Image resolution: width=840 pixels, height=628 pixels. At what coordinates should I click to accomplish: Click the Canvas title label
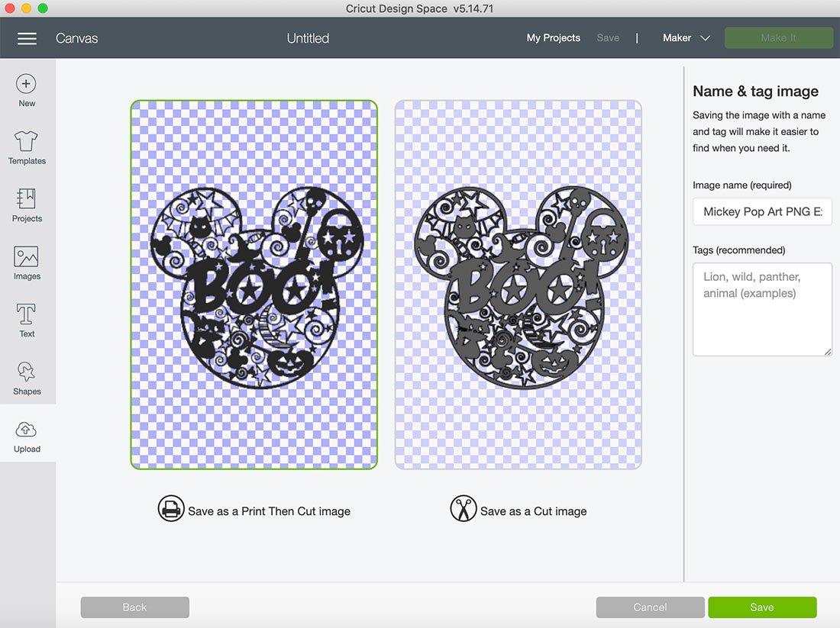coord(76,39)
